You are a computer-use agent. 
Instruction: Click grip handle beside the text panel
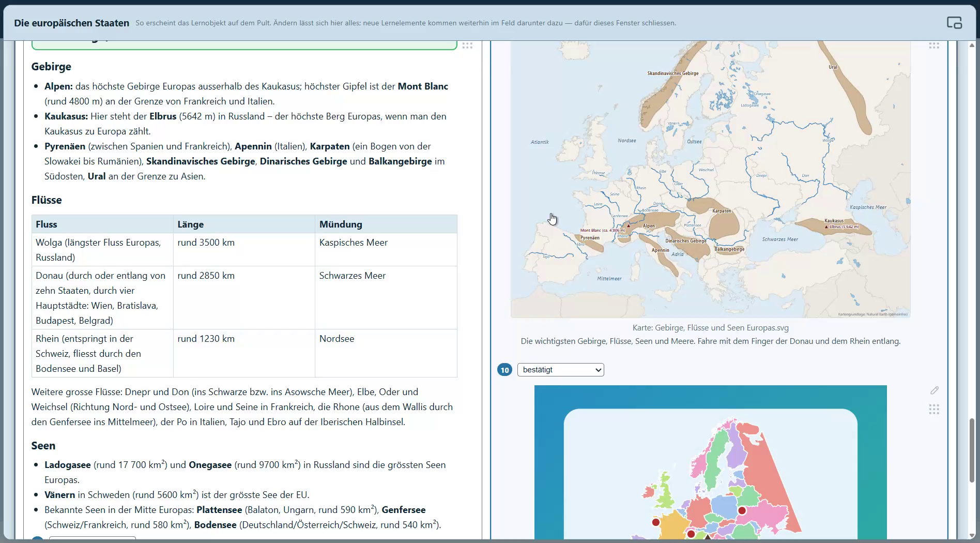(x=467, y=46)
